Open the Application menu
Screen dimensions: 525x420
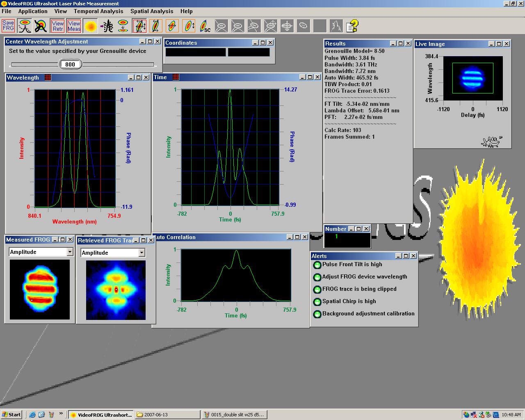pyautogui.click(x=33, y=11)
